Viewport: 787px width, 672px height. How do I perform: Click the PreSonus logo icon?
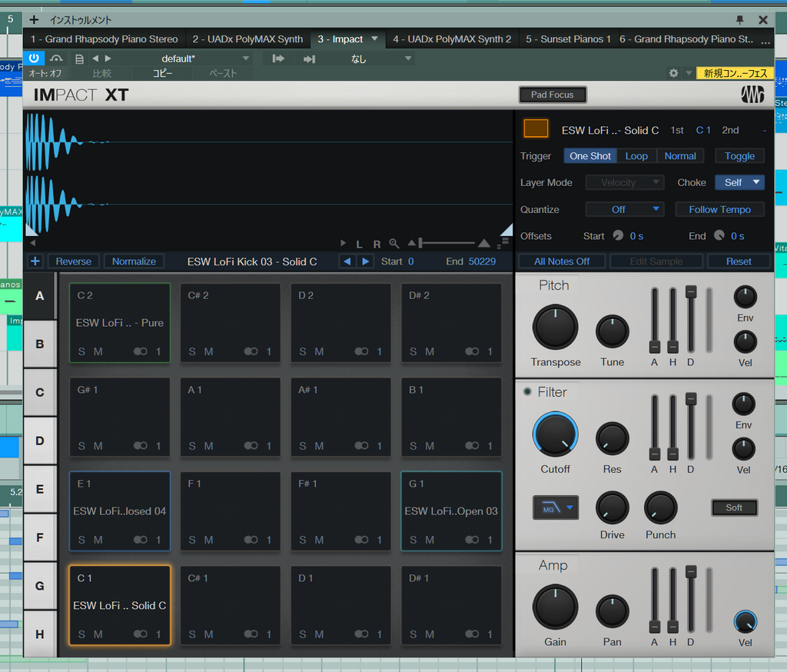click(x=752, y=95)
